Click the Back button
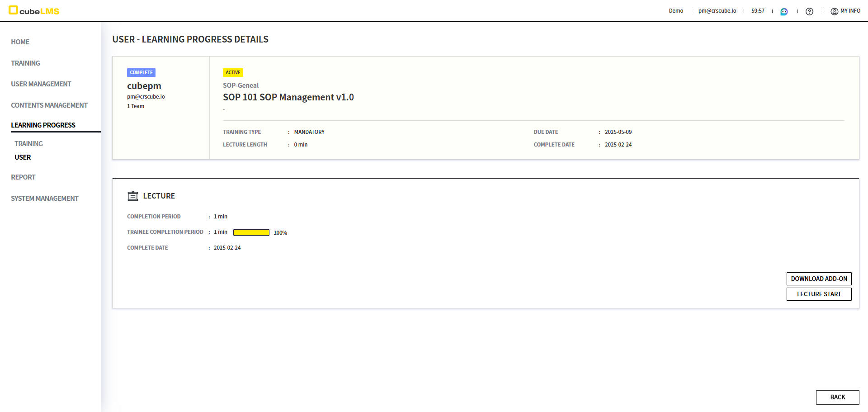 point(837,397)
